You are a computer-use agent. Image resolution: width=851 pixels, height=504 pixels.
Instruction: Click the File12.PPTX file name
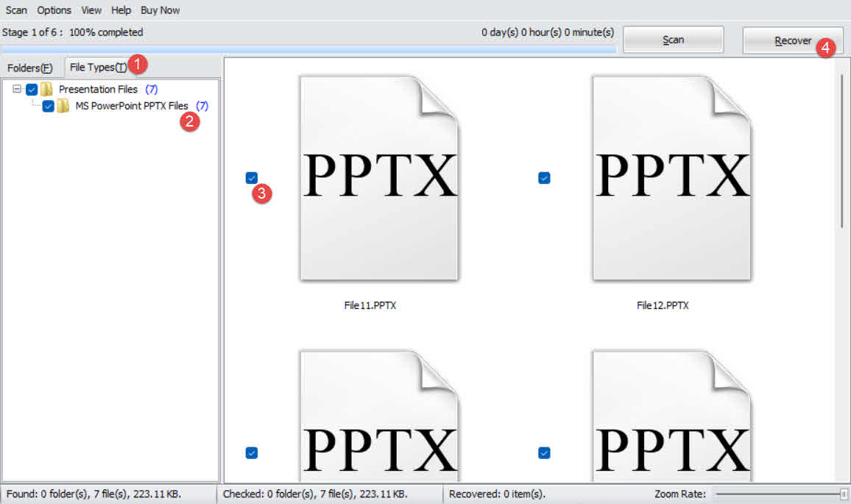pyautogui.click(x=663, y=305)
